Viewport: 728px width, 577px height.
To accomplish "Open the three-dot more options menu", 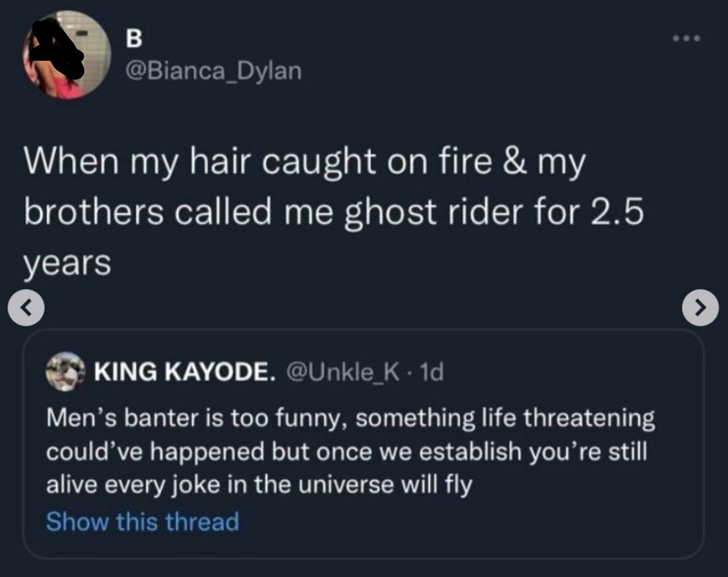I will click(x=686, y=38).
